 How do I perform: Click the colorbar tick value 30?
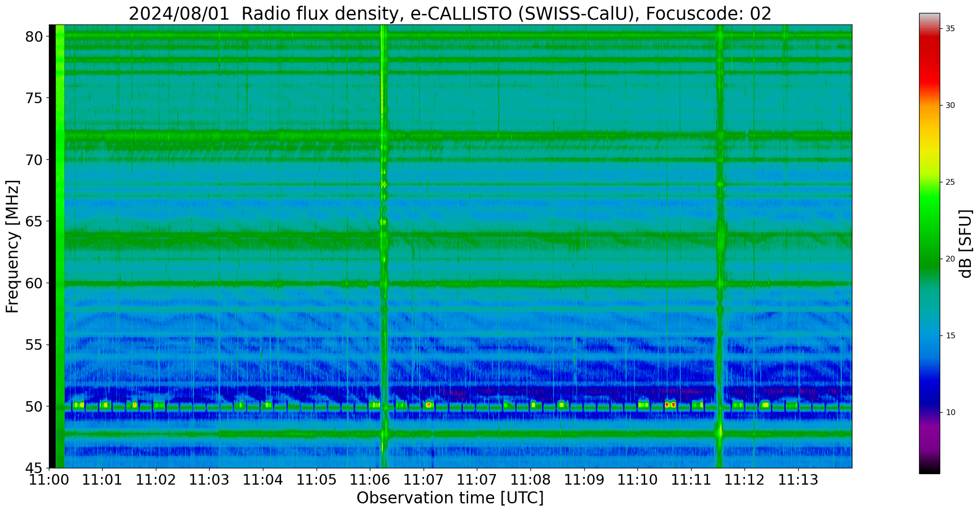click(x=950, y=106)
